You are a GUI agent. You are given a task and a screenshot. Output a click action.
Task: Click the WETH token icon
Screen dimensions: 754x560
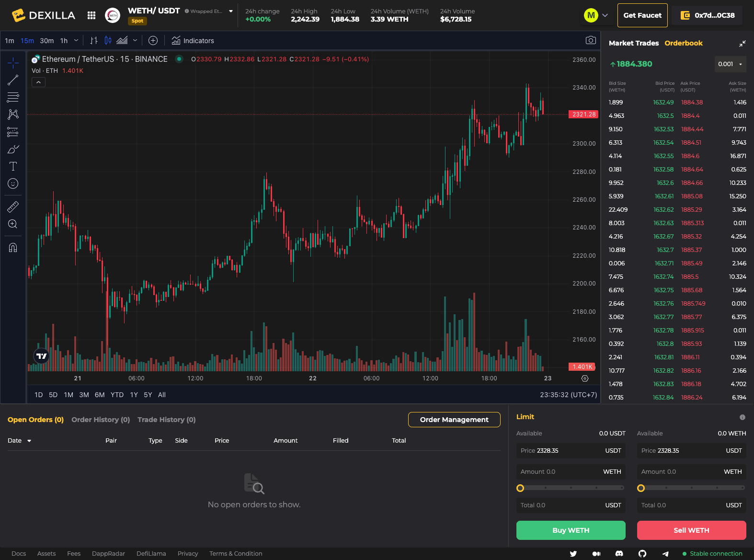click(113, 15)
